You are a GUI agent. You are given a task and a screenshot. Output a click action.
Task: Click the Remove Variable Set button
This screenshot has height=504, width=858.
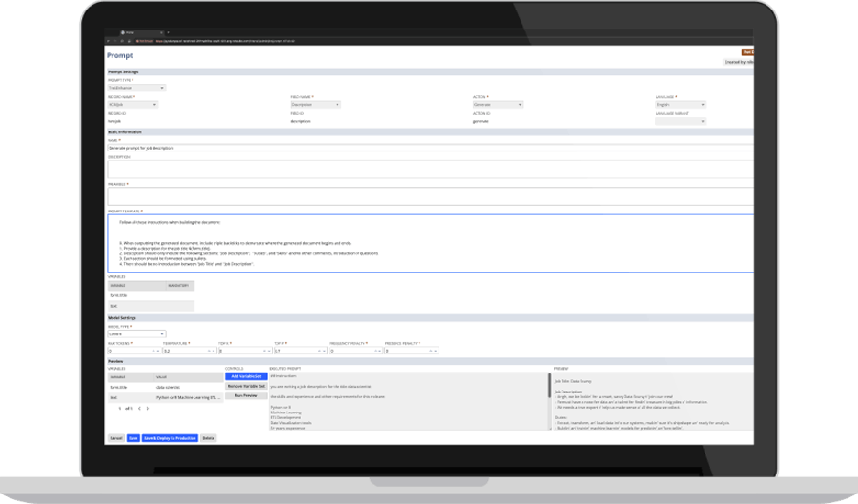tap(246, 385)
